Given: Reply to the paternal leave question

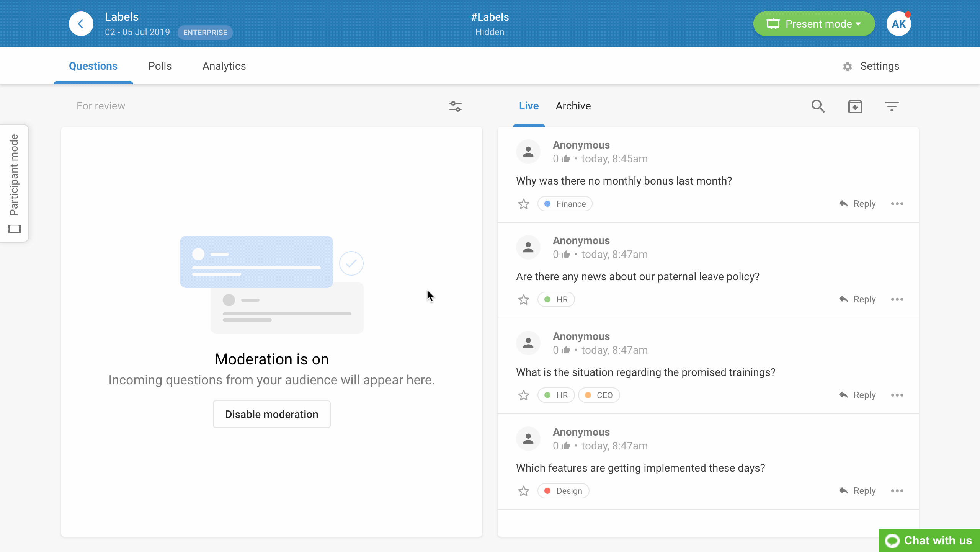Looking at the screenshot, I should tap(857, 299).
